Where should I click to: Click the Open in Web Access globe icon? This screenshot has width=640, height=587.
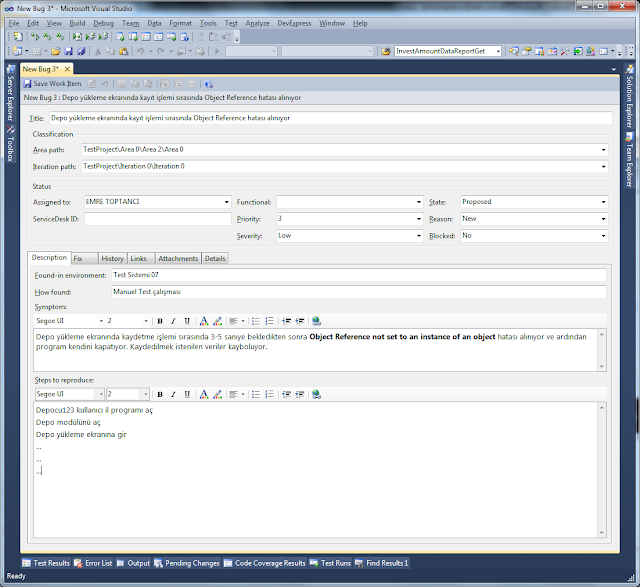point(209,84)
